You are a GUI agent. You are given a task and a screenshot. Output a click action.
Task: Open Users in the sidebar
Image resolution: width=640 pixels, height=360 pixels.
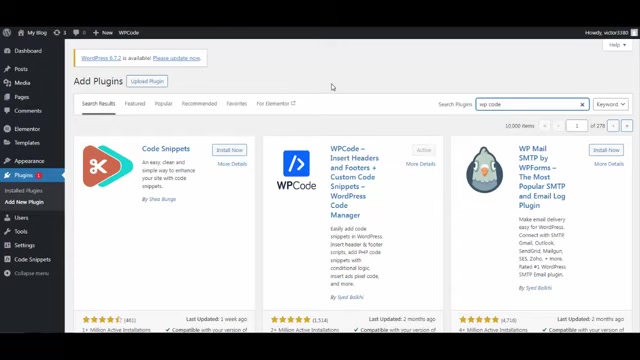click(21, 218)
